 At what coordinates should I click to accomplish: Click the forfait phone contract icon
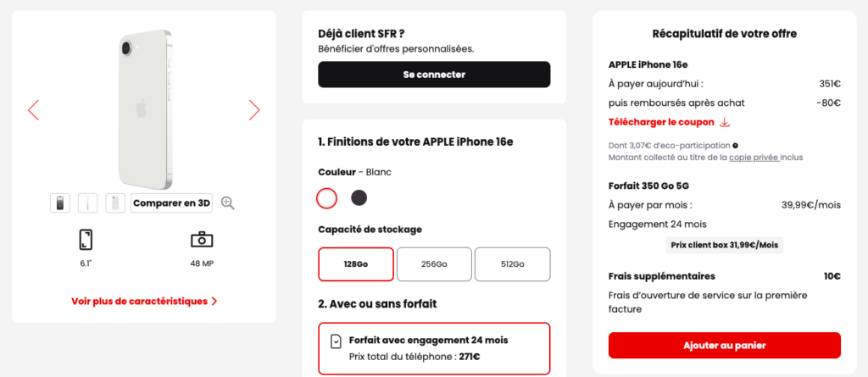point(337,341)
